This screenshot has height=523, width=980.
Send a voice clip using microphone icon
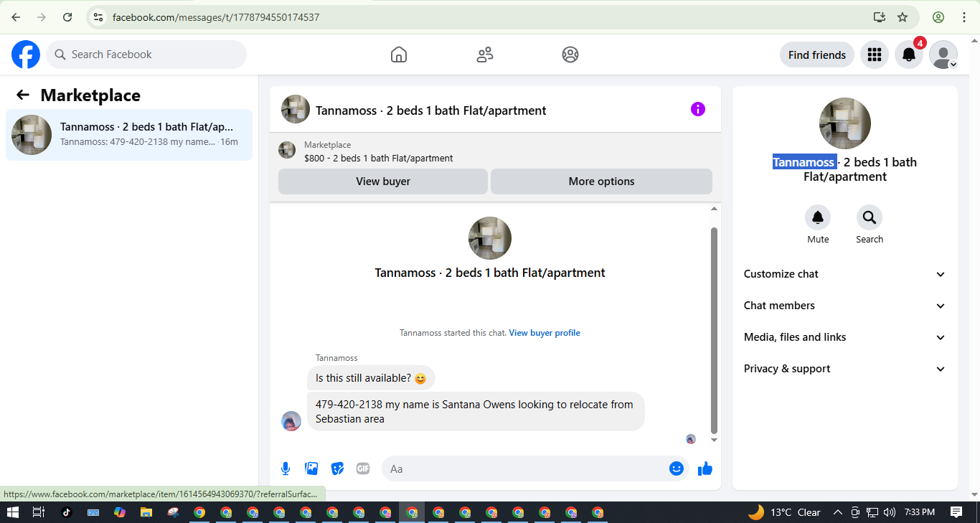point(286,468)
